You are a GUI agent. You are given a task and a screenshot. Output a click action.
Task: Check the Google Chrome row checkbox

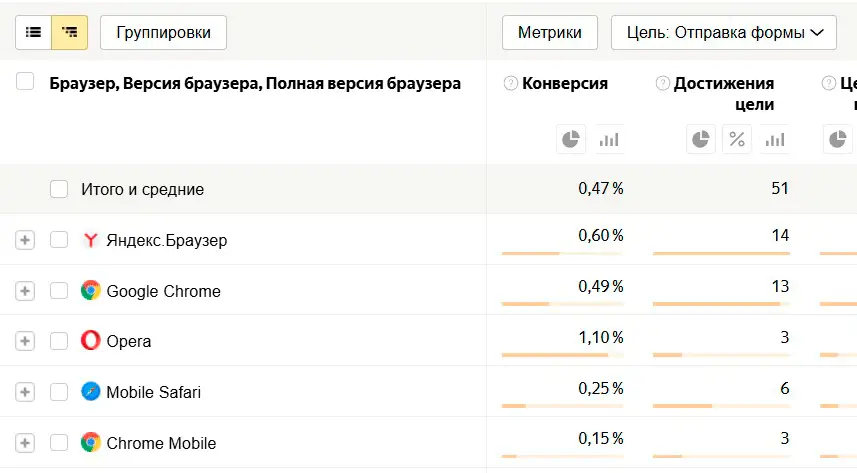(59, 291)
